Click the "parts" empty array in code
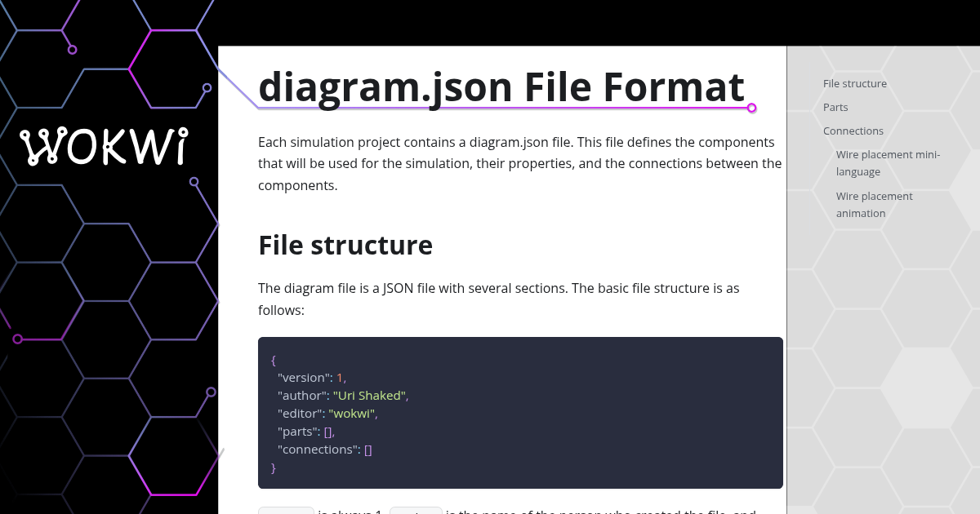Image resolution: width=980 pixels, height=514 pixels. pos(327,431)
